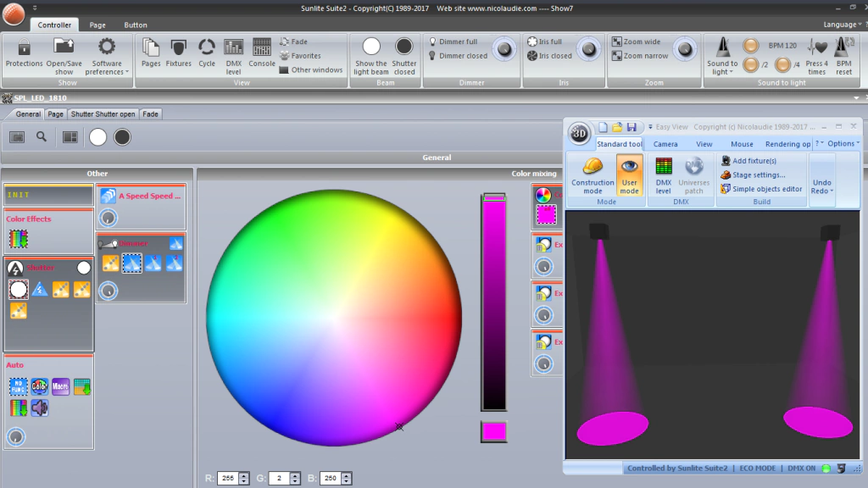Image resolution: width=868 pixels, height=488 pixels.
Task: Enable User mode in Easy View
Action: 629,175
